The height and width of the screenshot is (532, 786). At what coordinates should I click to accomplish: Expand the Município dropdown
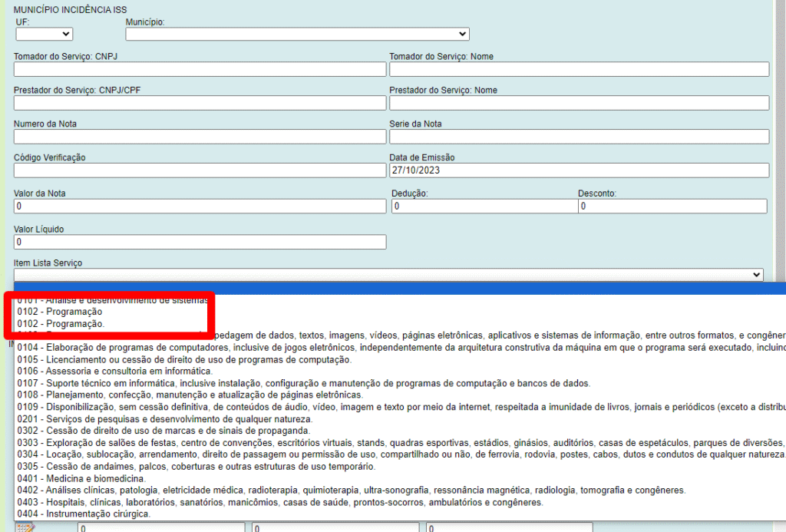[x=297, y=34]
